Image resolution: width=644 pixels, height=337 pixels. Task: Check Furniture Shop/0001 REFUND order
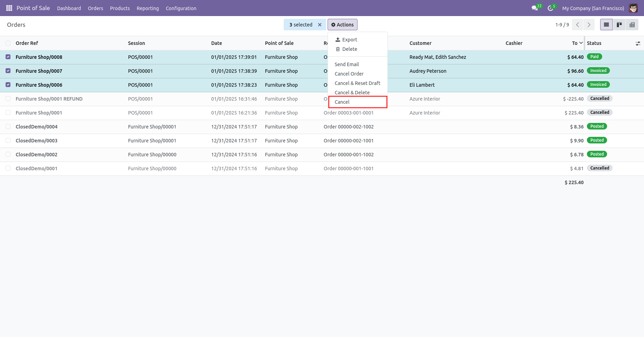[x=8, y=99]
